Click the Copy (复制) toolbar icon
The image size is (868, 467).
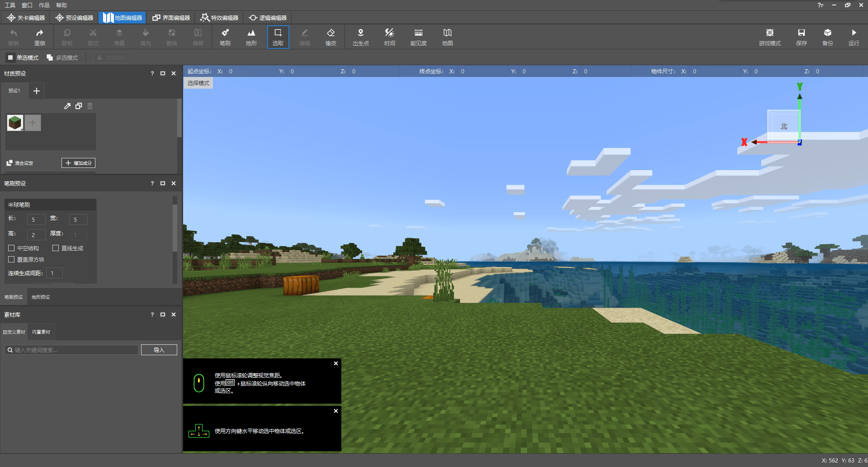click(67, 37)
